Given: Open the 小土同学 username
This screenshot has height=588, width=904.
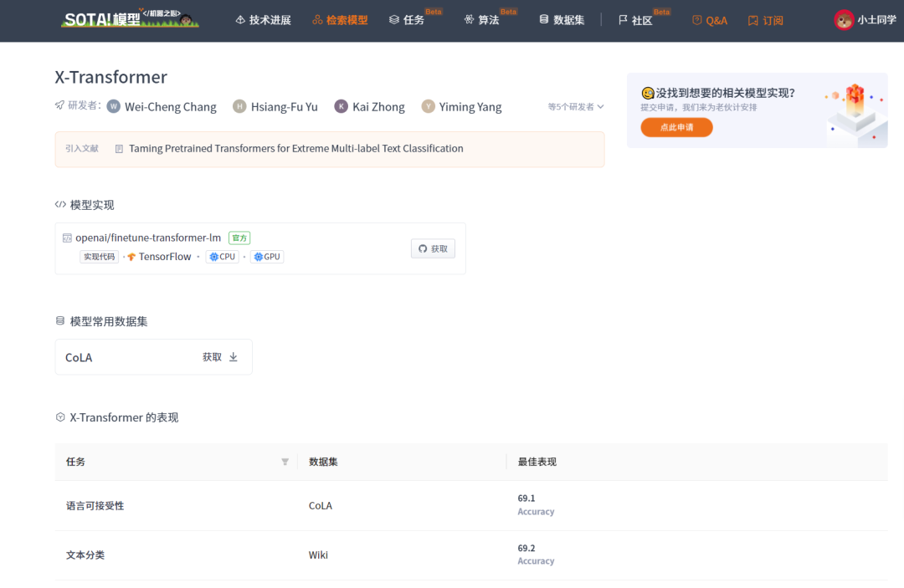Looking at the screenshot, I should [876, 20].
